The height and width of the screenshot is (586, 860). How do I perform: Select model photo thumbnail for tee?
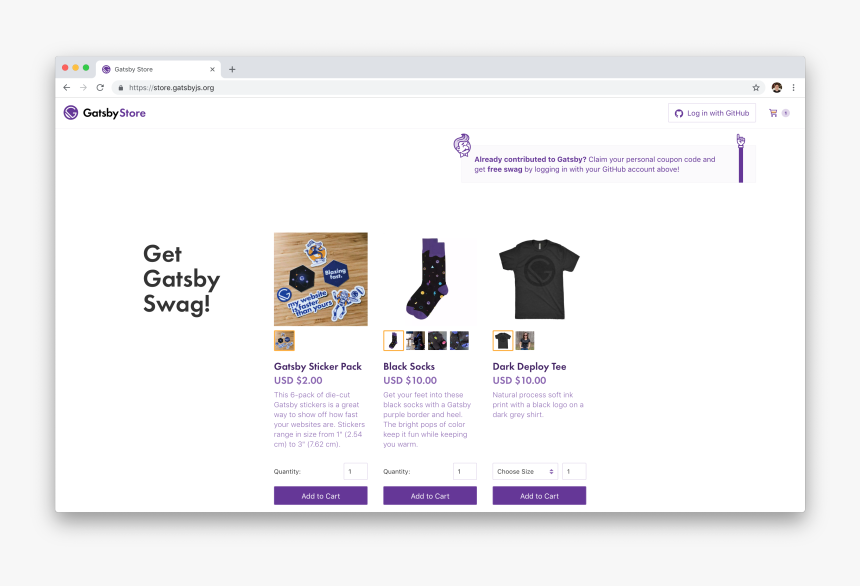tap(525, 341)
